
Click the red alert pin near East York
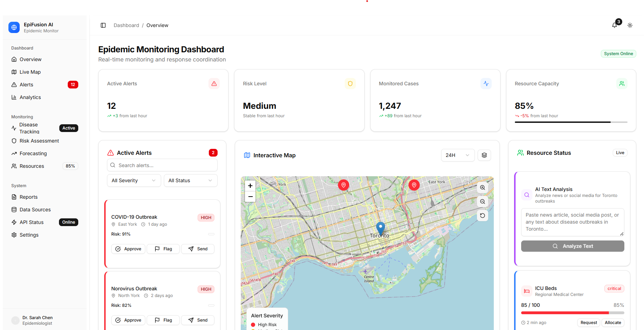pyautogui.click(x=414, y=185)
